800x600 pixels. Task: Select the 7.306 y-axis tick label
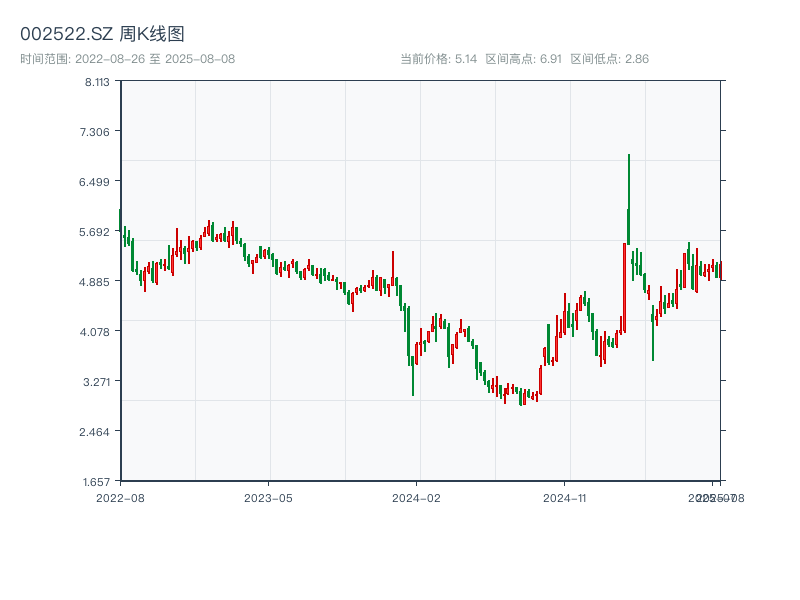(x=97, y=132)
